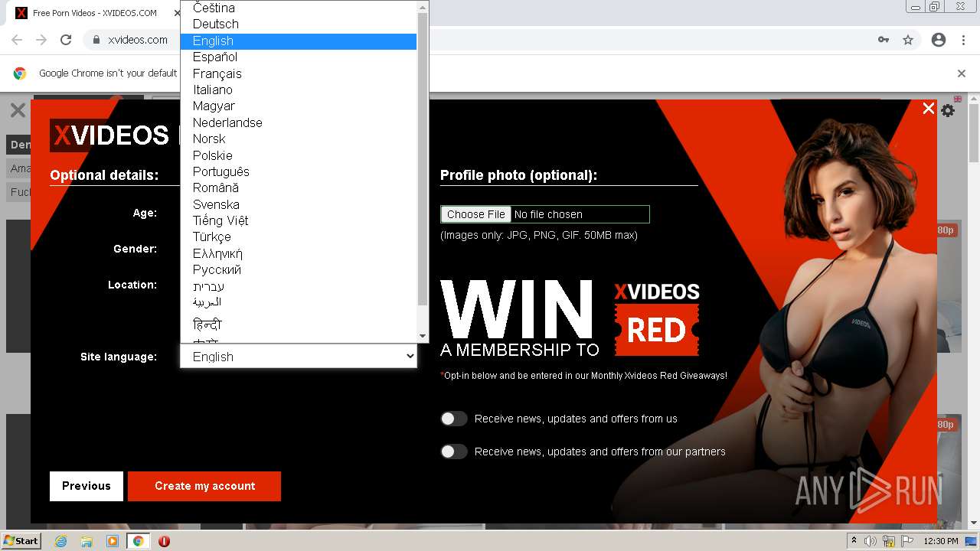
Task: Click the taskbar clock 12:30 PM
Action: [941, 541]
